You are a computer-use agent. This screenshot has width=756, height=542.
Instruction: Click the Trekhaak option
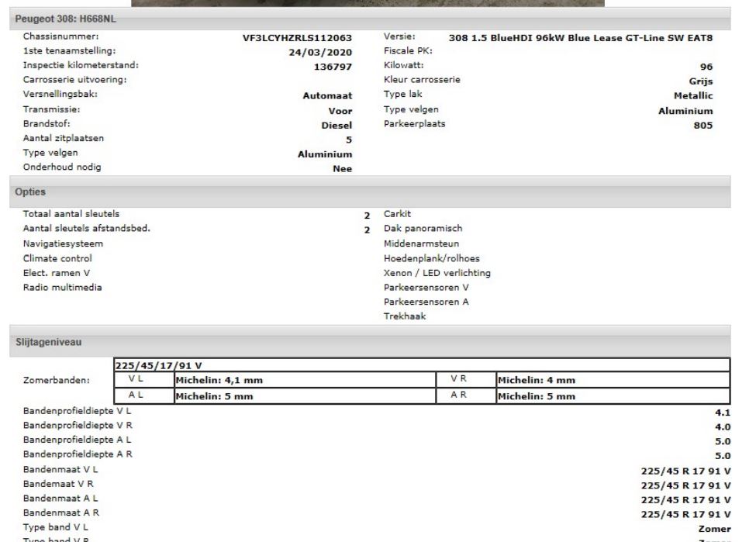click(x=404, y=316)
